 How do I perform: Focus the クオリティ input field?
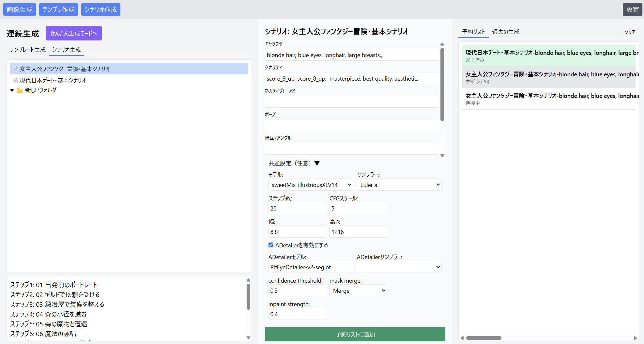point(352,78)
